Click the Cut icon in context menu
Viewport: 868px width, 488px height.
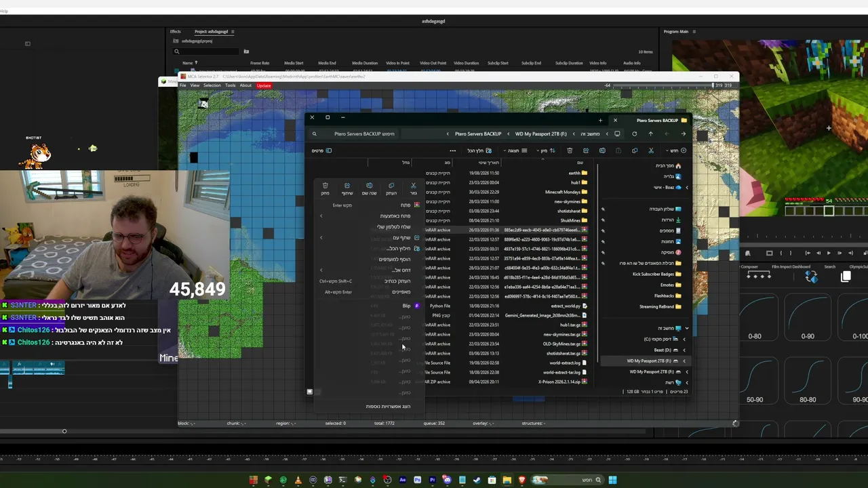point(413,186)
